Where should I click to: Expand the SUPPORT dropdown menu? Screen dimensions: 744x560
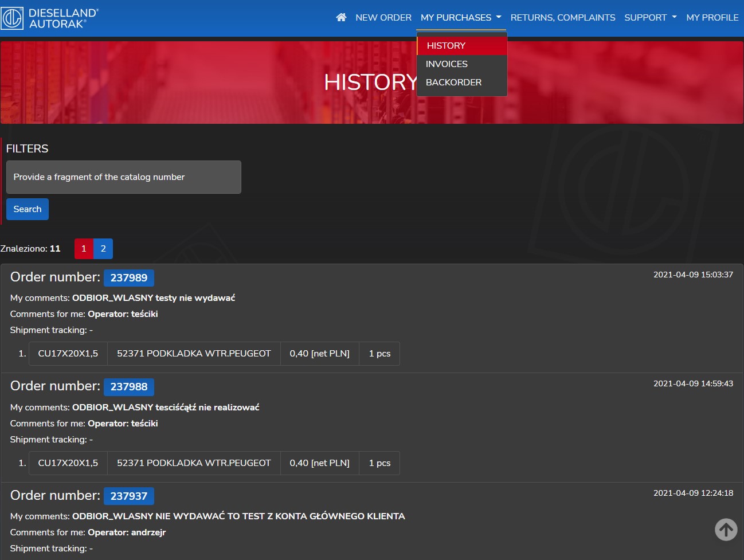pyautogui.click(x=651, y=18)
